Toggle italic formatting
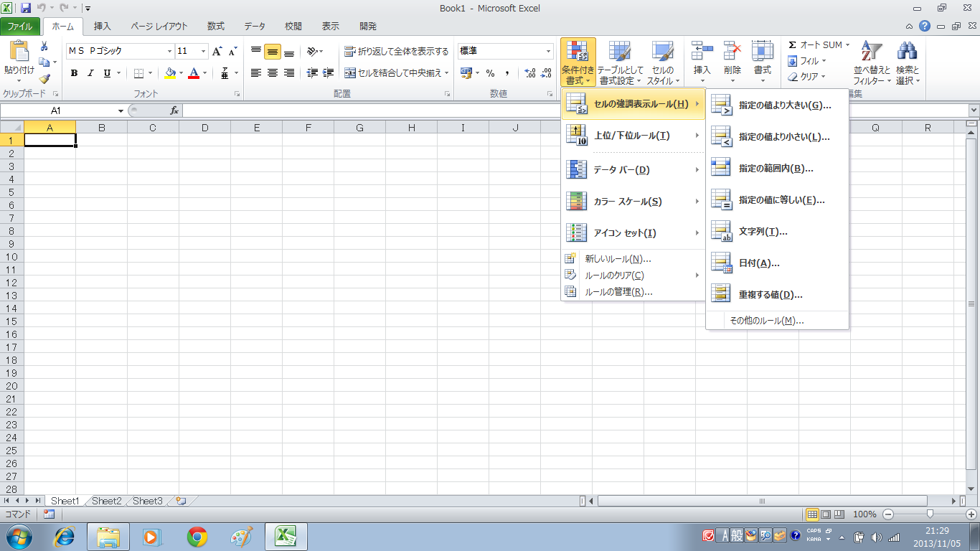Image resolution: width=980 pixels, height=551 pixels. [x=90, y=73]
